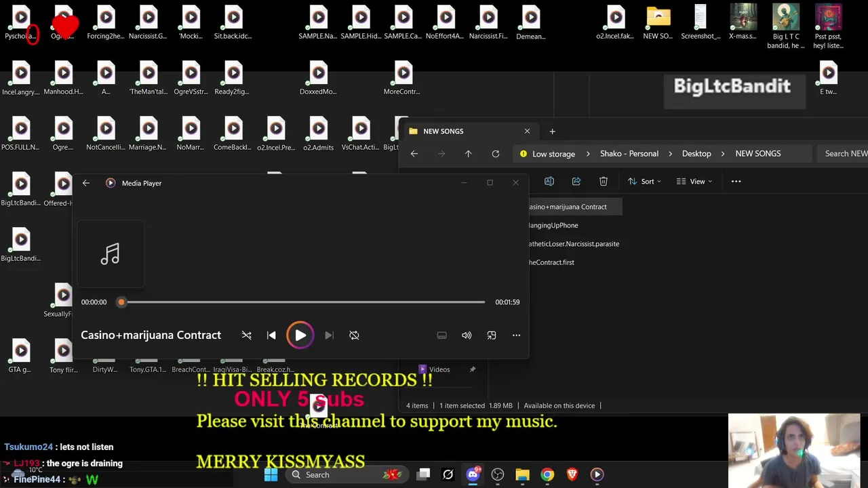868x488 pixels.
Task: Click '4 items' in Explorer status bar
Action: coord(417,405)
